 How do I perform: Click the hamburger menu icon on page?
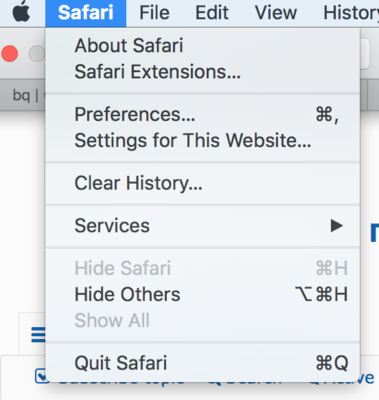coord(38,335)
